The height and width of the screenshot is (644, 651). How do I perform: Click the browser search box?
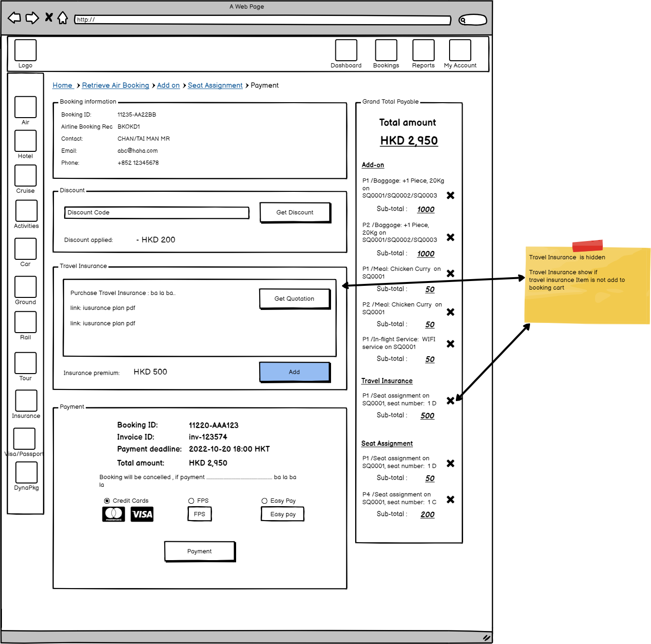[x=473, y=20]
